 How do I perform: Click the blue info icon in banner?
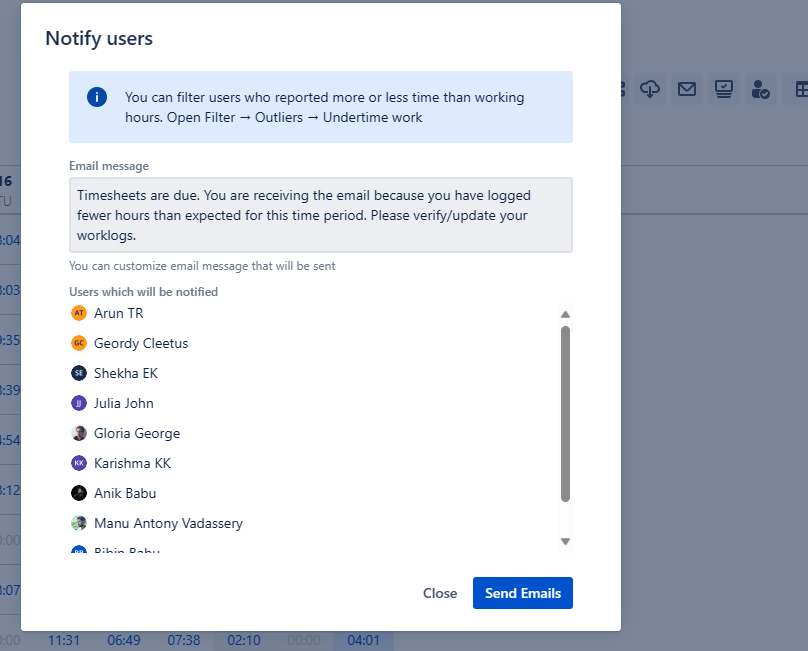click(97, 97)
